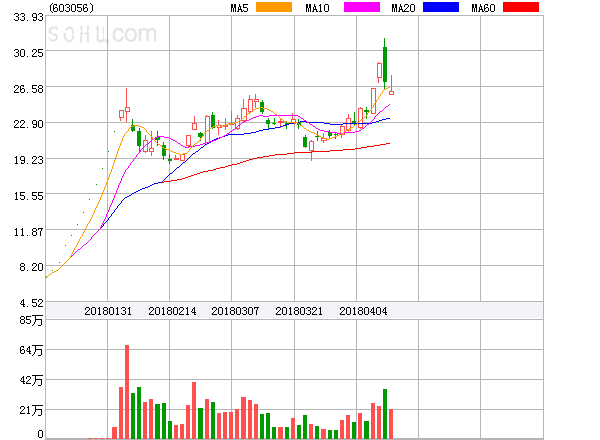Select the MA5 legend label
Screen dimensions: 600x440
point(240,8)
